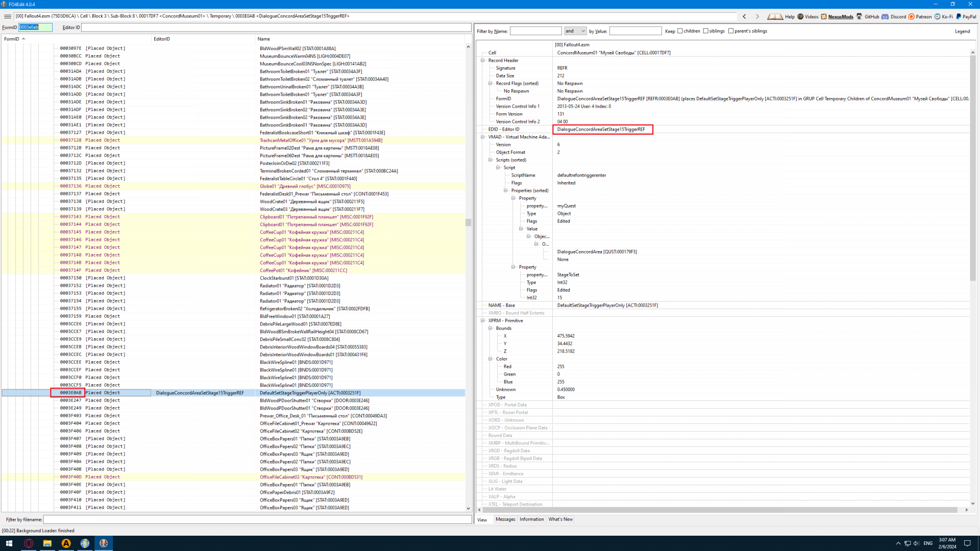
Task: Enable the Keep siblings checkbox
Action: [x=706, y=31]
